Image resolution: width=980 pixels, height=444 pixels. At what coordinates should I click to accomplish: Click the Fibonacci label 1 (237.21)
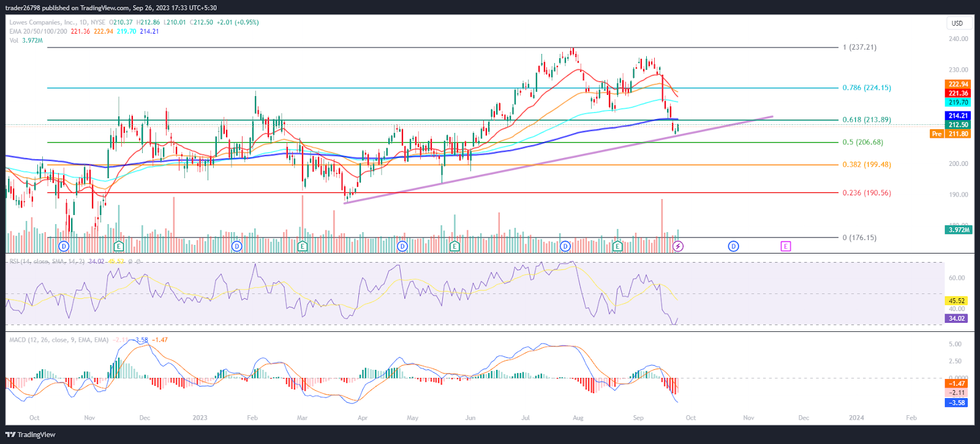(x=859, y=47)
